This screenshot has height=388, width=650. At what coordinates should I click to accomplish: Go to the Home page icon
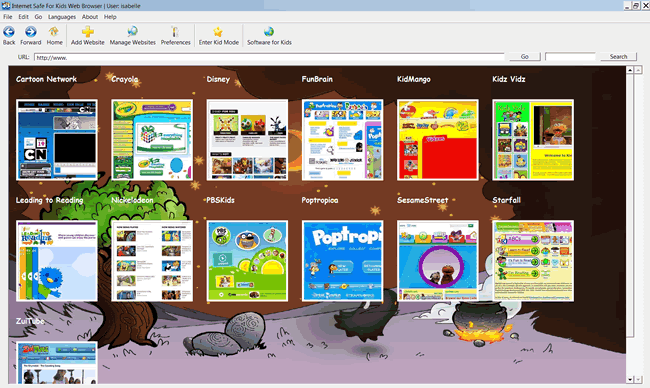(54, 32)
